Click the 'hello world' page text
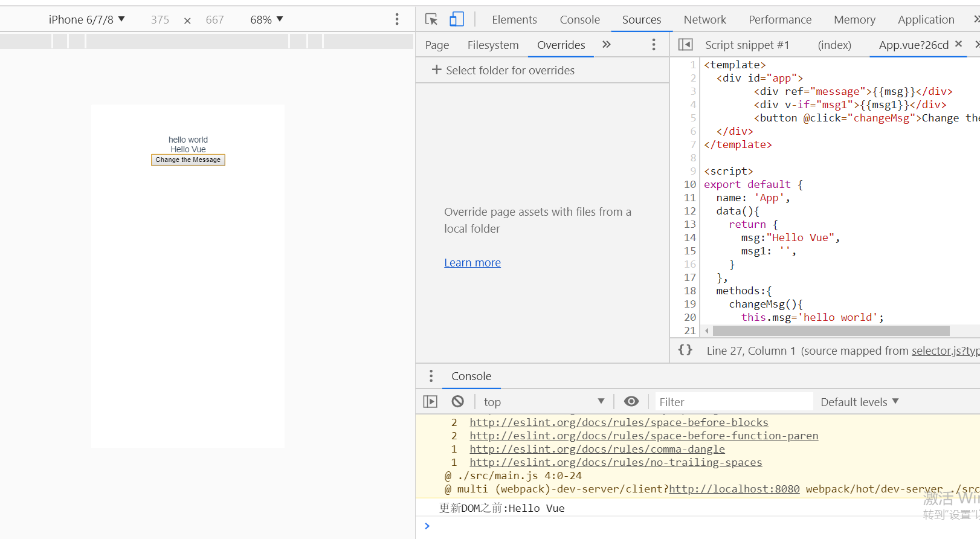 [188, 140]
